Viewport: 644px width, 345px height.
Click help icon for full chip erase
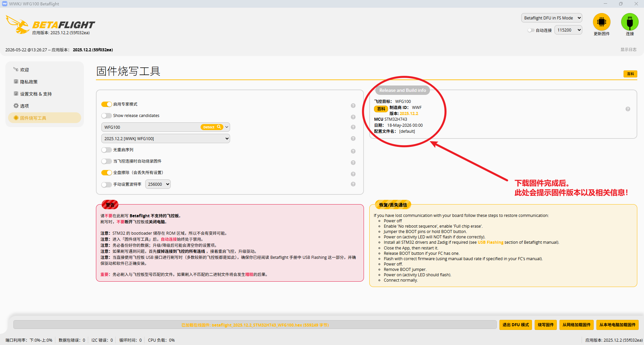pyautogui.click(x=353, y=174)
